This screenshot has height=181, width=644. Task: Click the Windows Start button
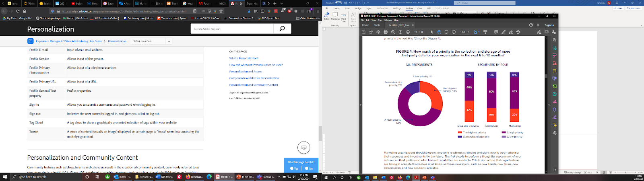coord(6,177)
